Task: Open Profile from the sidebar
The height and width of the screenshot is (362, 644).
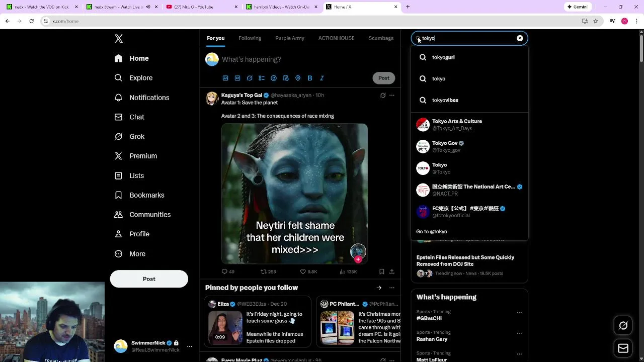Action: click(x=132, y=234)
